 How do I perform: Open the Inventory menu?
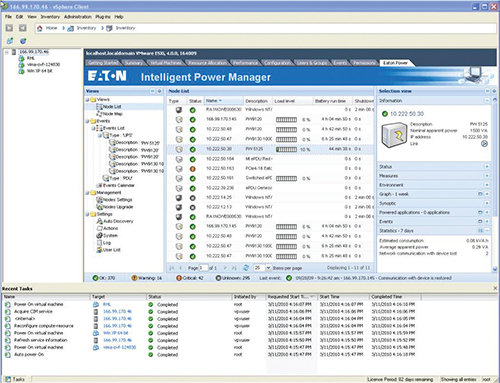(x=50, y=17)
